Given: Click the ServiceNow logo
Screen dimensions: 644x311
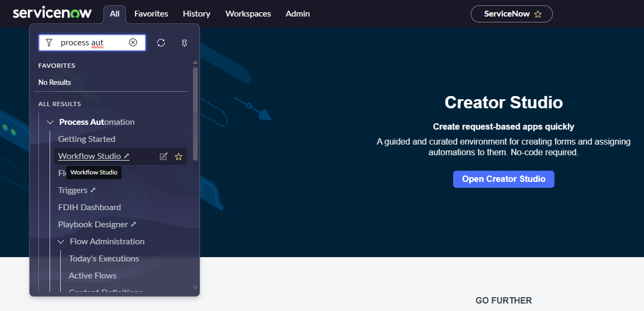Looking at the screenshot, I should [52, 13].
